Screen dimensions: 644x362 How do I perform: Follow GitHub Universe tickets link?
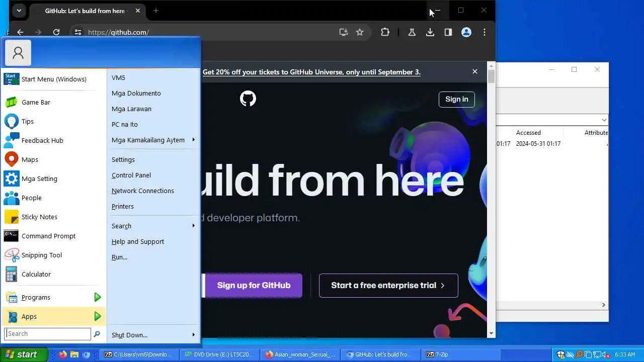tap(311, 72)
